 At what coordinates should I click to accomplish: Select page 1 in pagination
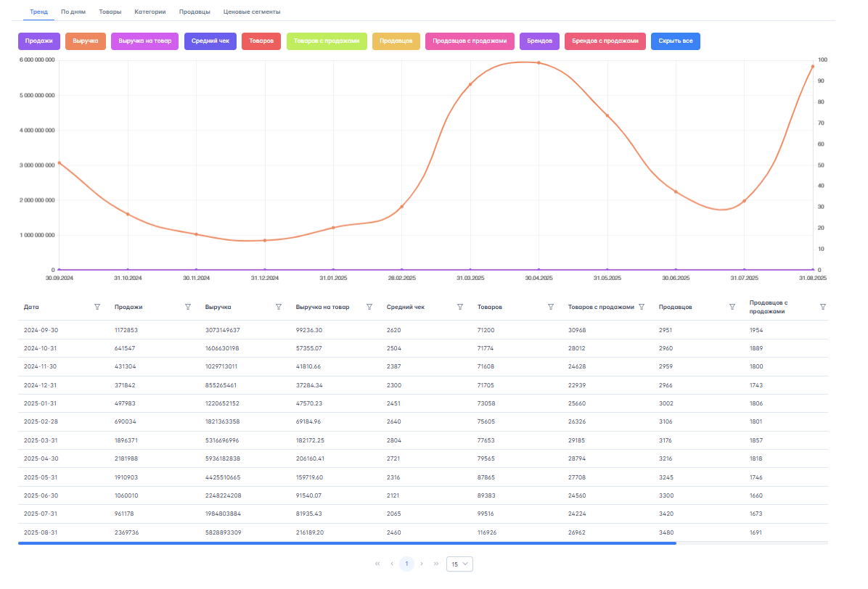point(406,564)
